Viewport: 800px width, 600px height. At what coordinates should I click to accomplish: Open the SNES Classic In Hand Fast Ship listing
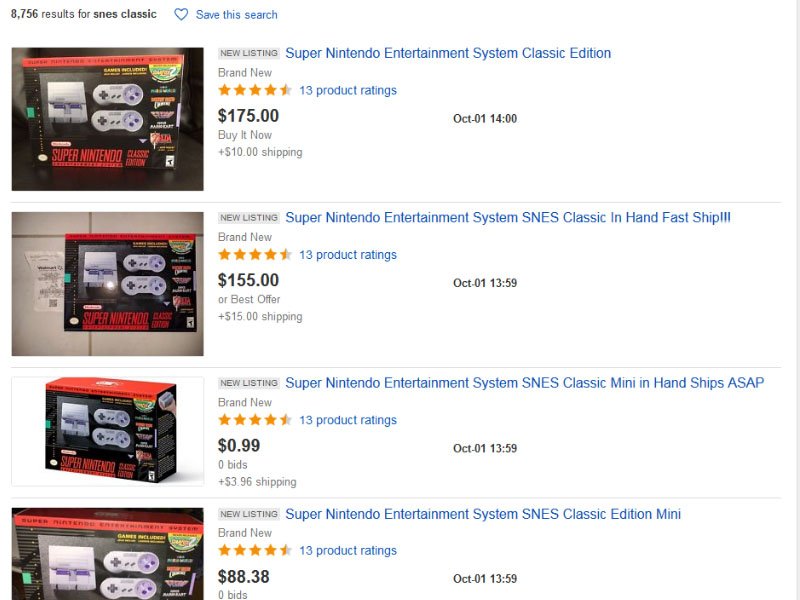(x=507, y=217)
